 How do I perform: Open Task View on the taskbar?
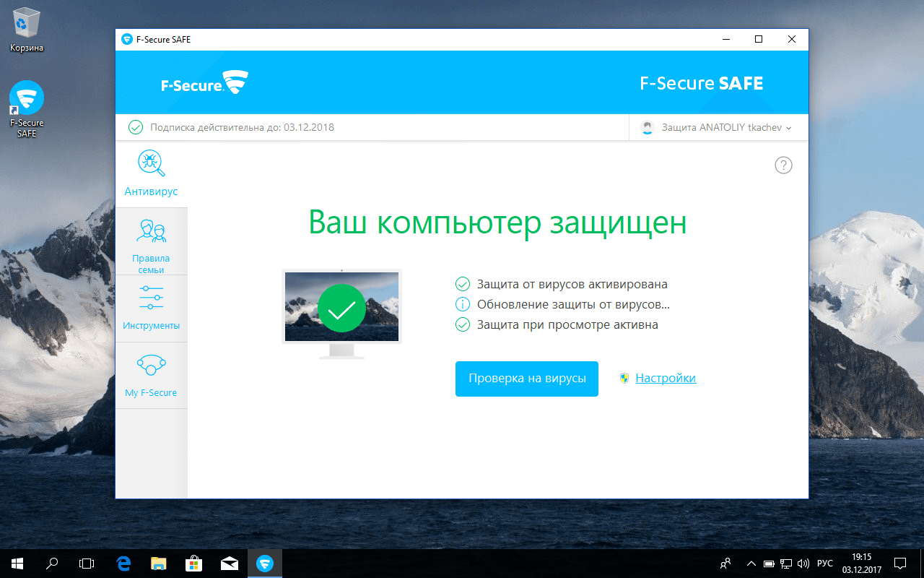point(87,564)
